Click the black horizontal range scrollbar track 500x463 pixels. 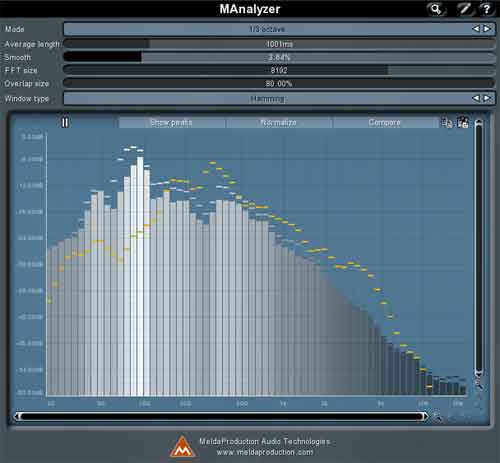pos(221,416)
